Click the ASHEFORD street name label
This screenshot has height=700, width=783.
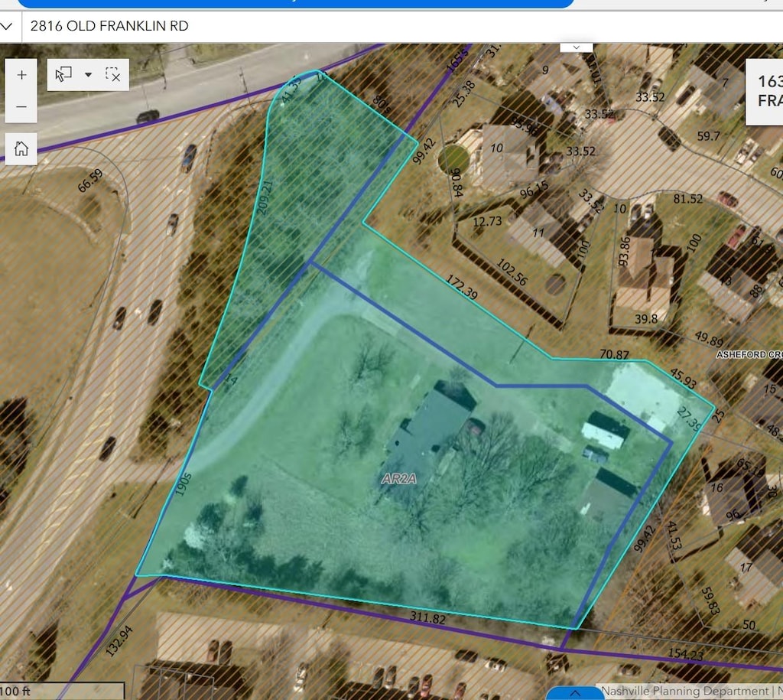tap(739, 354)
